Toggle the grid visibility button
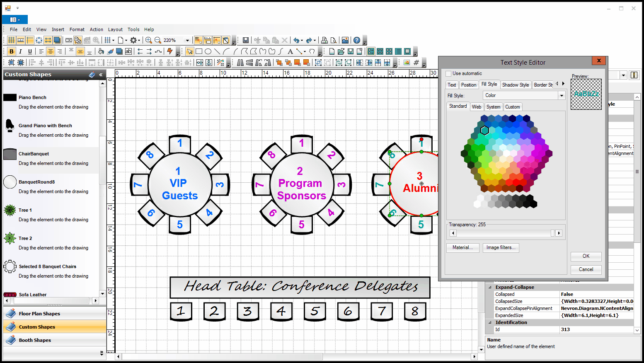The height and width of the screenshot is (363, 644). click(x=11, y=40)
